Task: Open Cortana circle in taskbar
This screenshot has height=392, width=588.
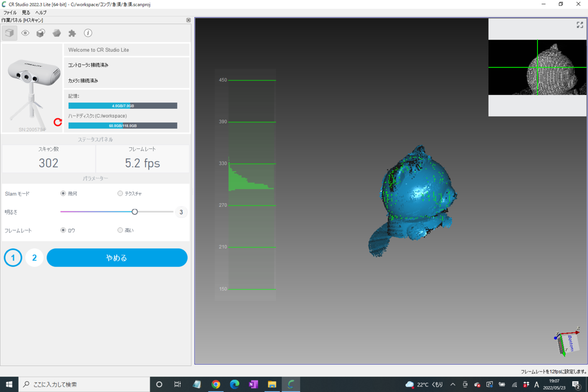Action: pos(159,385)
